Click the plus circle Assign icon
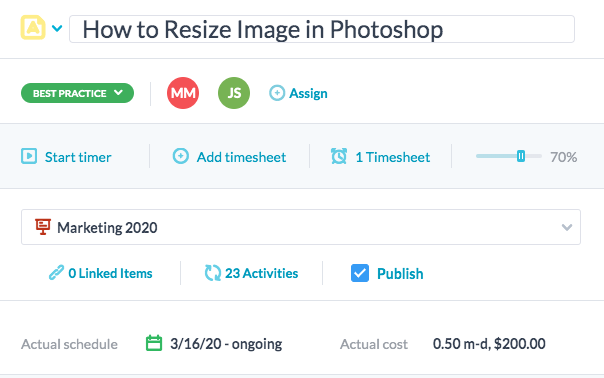This screenshot has height=378, width=604. (277, 93)
